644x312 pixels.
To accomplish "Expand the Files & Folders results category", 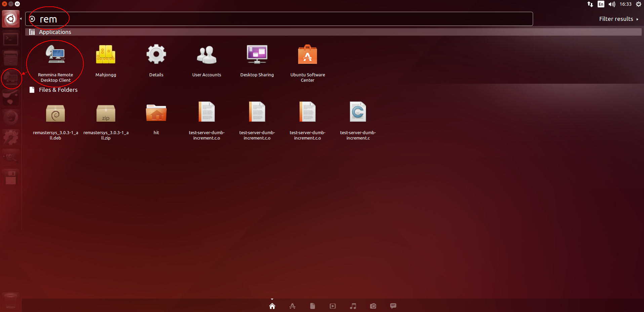I will pyautogui.click(x=58, y=90).
